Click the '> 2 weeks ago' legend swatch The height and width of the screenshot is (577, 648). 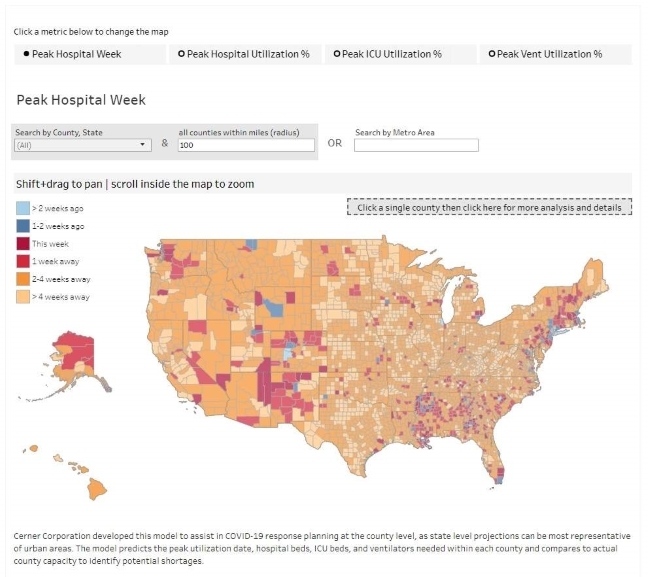(x=22, y=209)
